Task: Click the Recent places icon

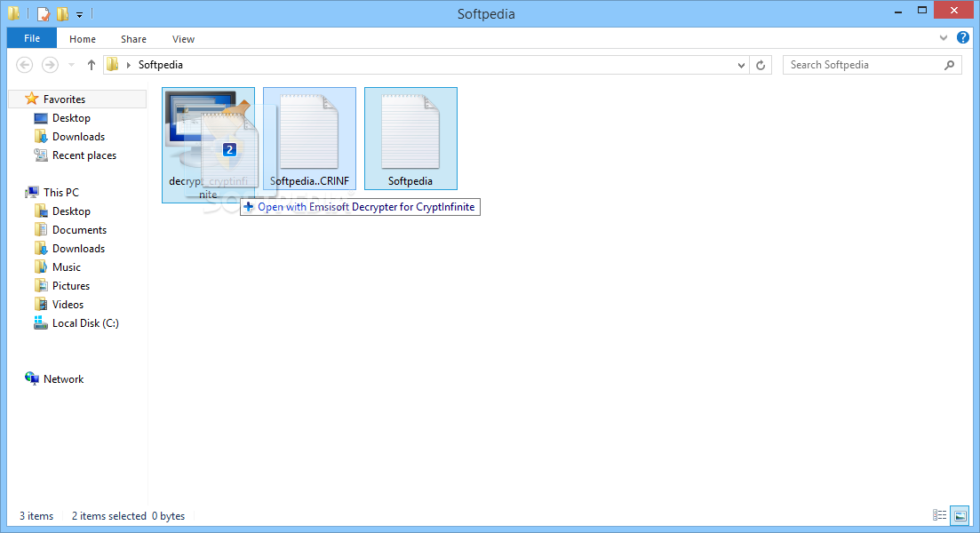Action: pos(41,155)
